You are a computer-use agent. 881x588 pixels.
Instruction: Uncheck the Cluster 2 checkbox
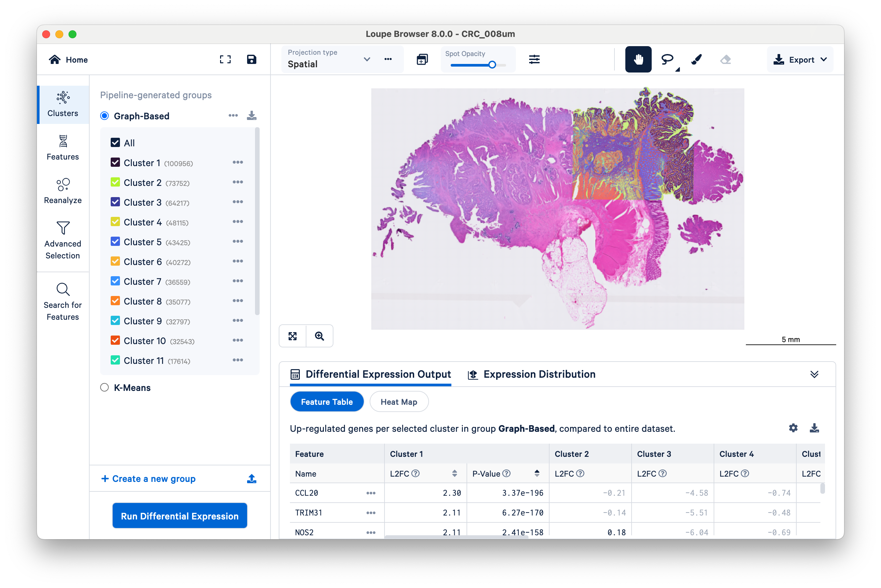[x=115, y=183]
